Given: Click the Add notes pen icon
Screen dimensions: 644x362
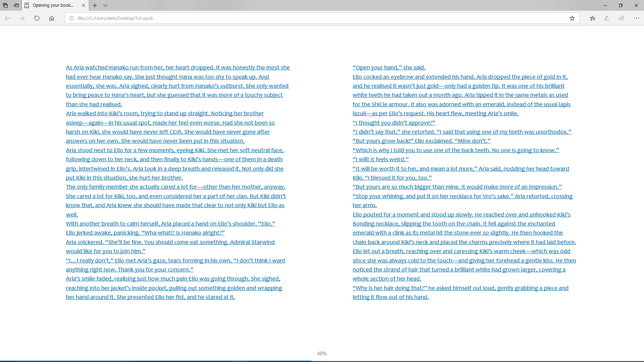Looking at the screenshot, I should click(607, 18).
